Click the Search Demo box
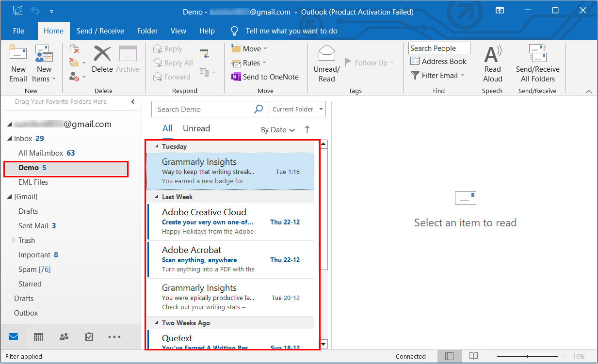 [204, 109]
